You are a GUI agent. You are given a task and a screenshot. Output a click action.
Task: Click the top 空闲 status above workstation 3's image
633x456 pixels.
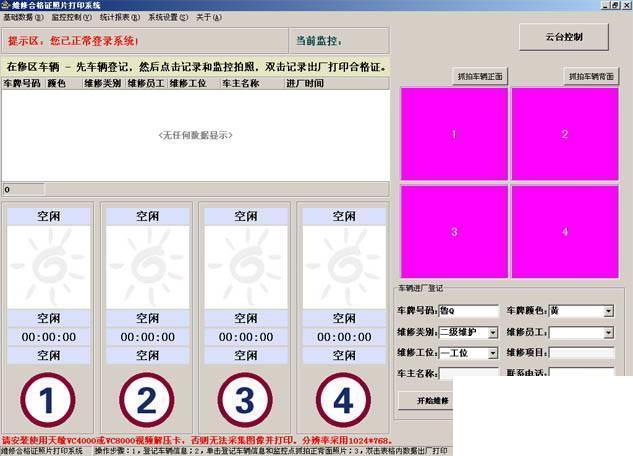[246, 216]
